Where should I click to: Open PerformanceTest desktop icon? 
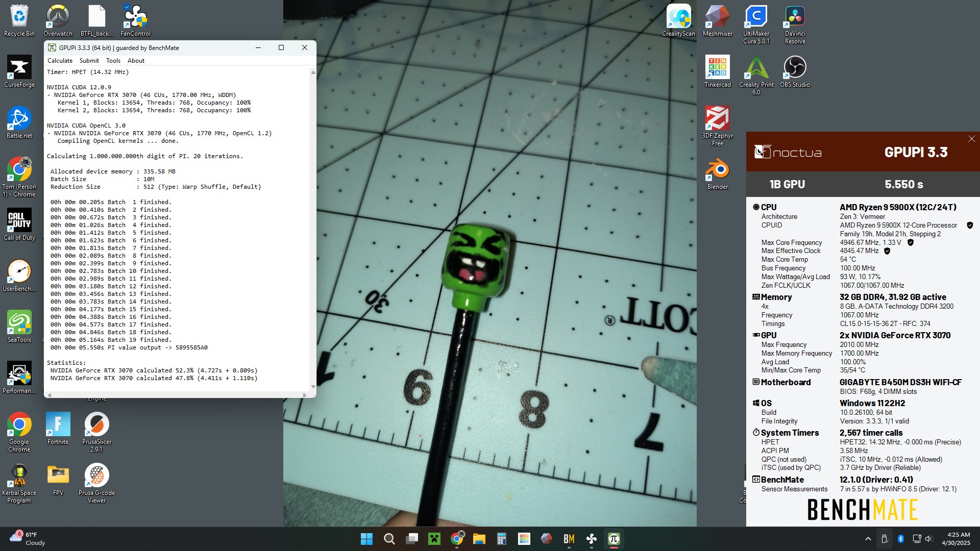click(19, 378)
